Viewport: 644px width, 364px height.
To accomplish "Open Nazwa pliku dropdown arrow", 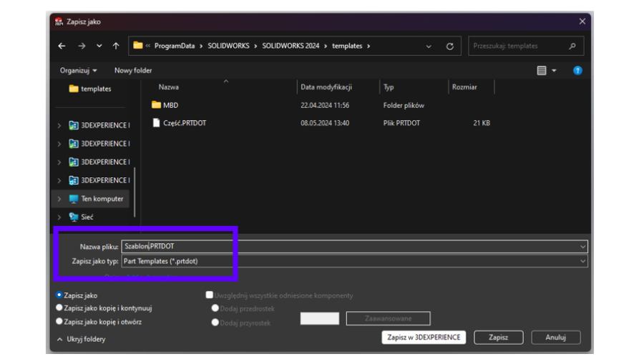I will pos(582,247).
